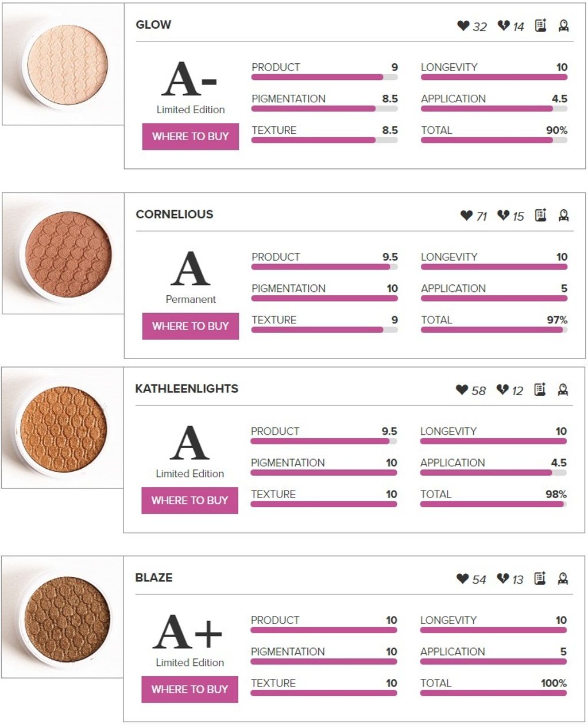Click Where To Buy for Cornelious
Viewport: 588px width, 725px height.
click(191, 326)
